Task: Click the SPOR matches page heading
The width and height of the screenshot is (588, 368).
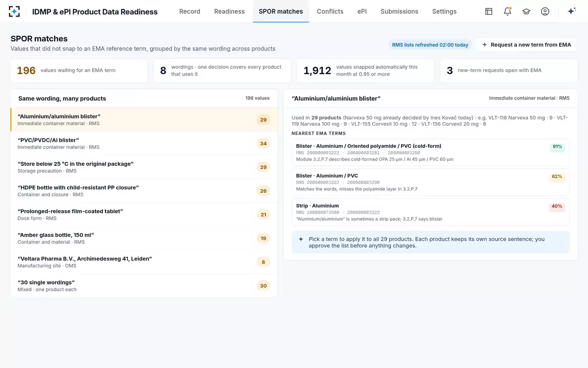Action: click(x=39, y=39)
